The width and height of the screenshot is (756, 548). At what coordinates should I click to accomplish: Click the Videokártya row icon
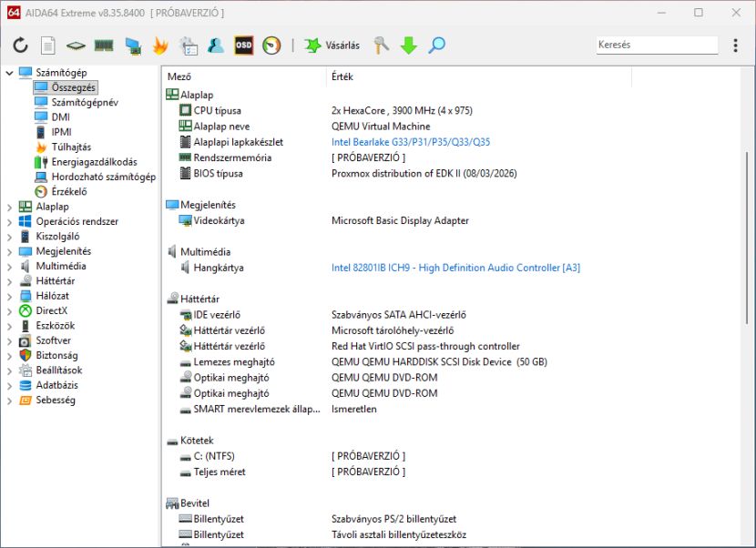click(185, 220)
